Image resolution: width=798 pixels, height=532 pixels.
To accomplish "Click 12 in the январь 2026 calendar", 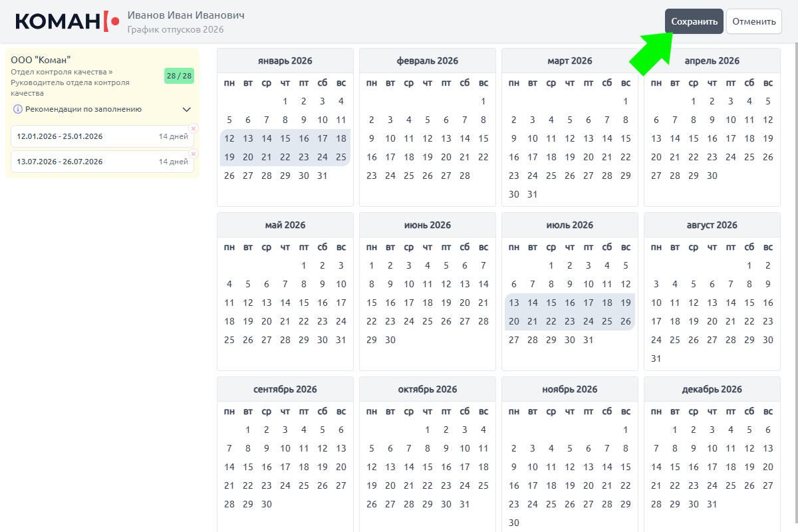I will coord(229,138).
